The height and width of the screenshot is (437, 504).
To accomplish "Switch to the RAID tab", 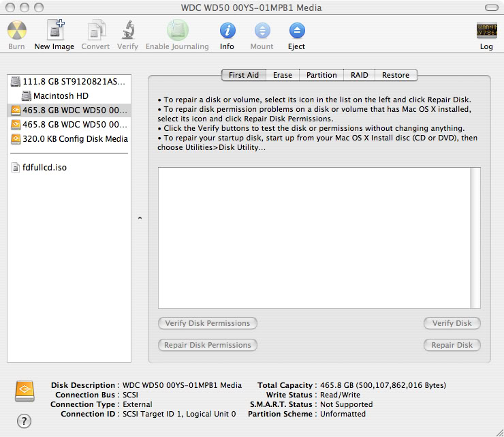I will pos(360,75).
